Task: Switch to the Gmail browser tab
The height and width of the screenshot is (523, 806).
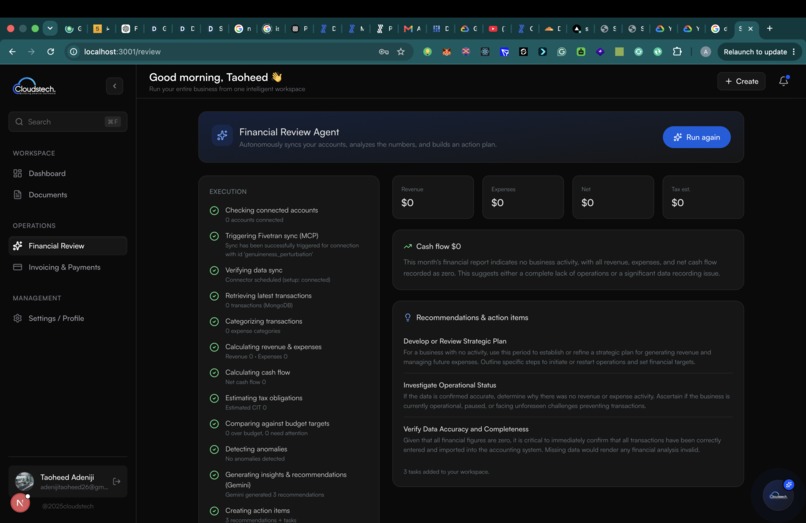Action: [412, 29]
